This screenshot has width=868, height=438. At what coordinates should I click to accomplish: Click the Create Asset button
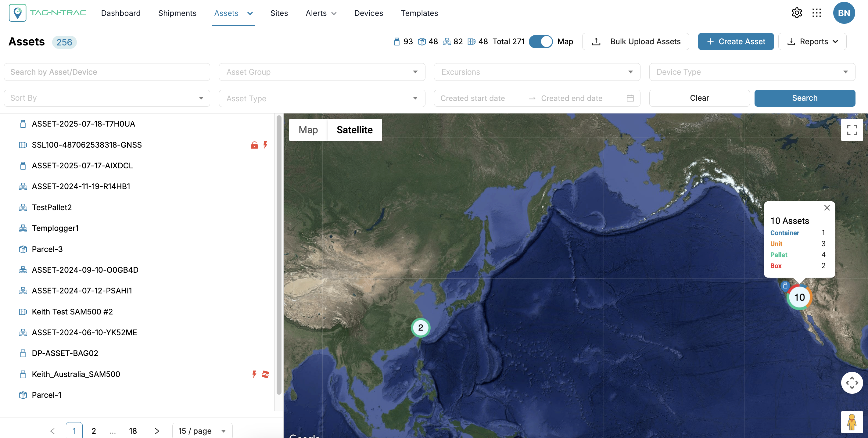736,42
